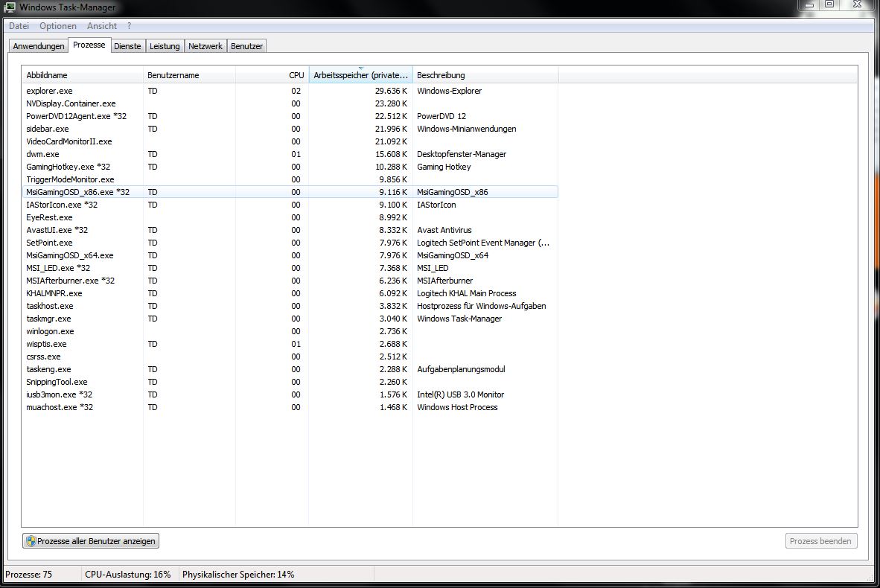880x588 pixels.
Task: Sort by the Beschreibung column header
Action: pyautogui.click(x=485, y=75)
